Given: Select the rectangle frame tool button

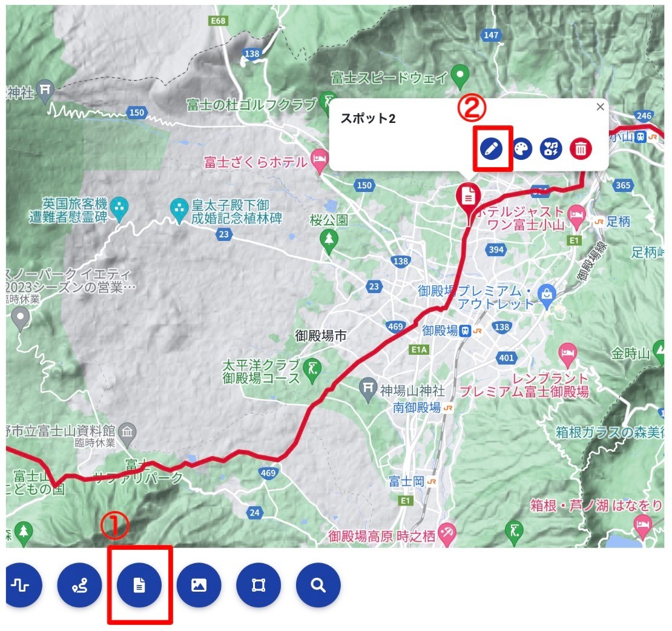Looking at the screenshot, I should 259,585.
